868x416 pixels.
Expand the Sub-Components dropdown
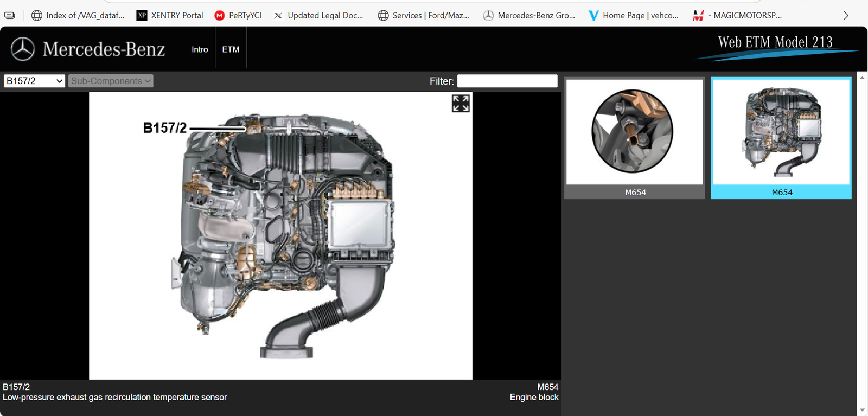(111, 81)
